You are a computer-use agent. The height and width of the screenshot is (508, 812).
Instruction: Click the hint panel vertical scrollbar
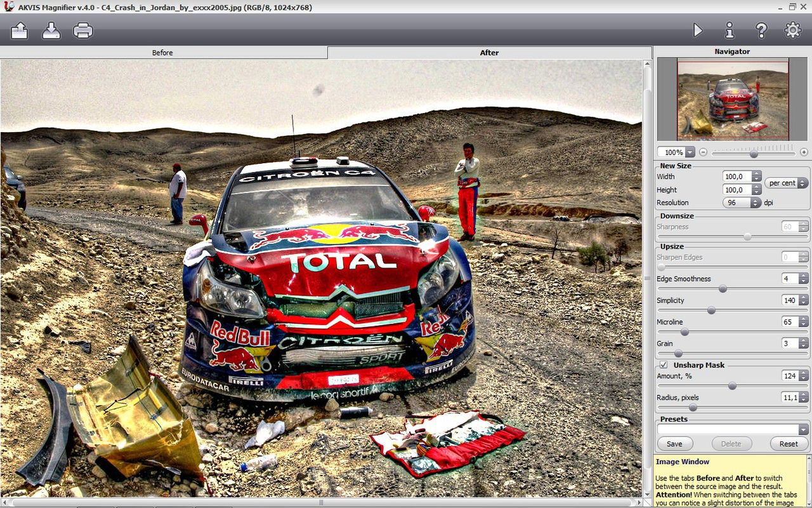(x=808, y=481)
